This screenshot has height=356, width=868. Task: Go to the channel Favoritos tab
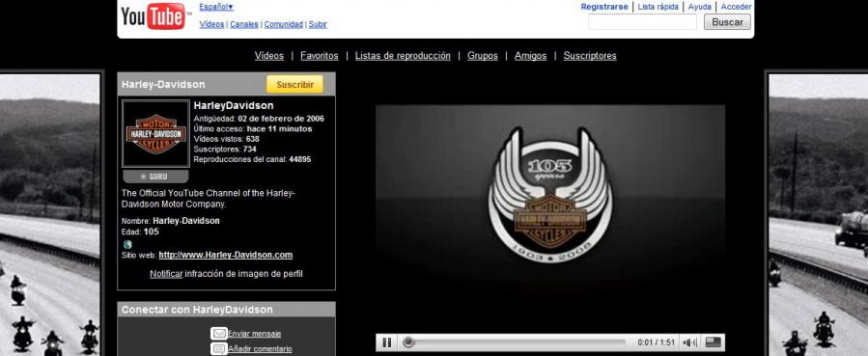[320, 56]
